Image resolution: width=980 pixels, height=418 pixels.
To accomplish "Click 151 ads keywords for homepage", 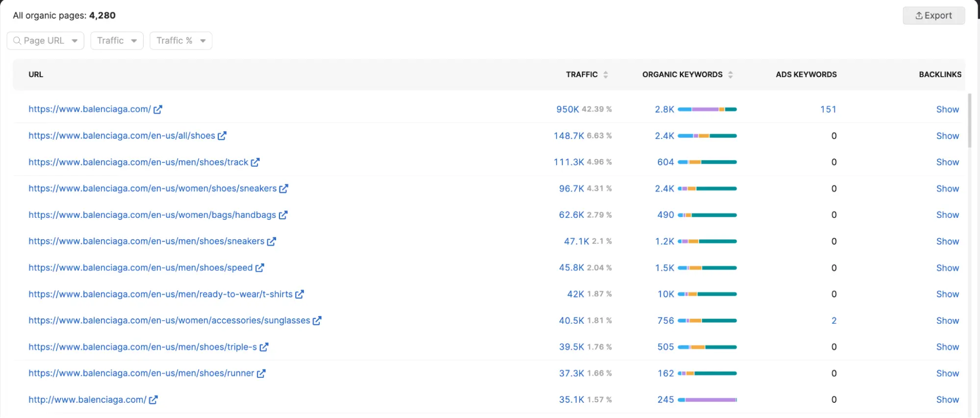I will [x=828, y=109].
